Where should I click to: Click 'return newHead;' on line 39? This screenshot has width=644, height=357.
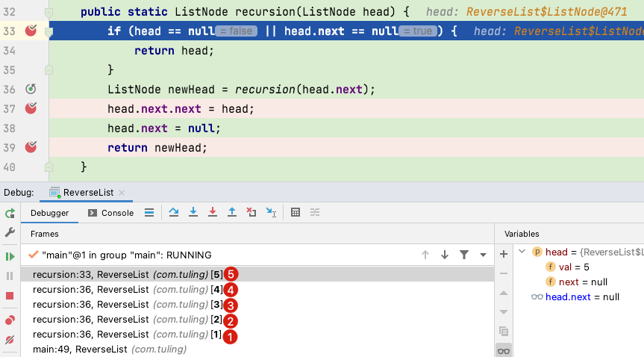pos(157,148)
